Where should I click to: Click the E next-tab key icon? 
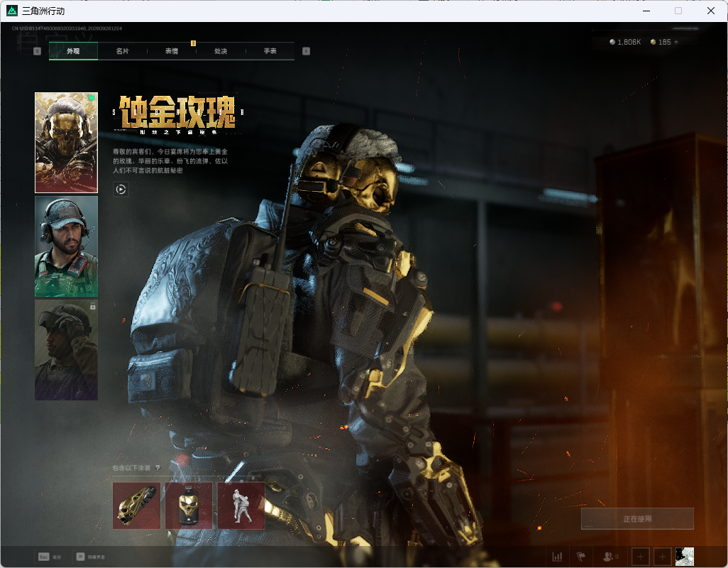coord(306,51)
